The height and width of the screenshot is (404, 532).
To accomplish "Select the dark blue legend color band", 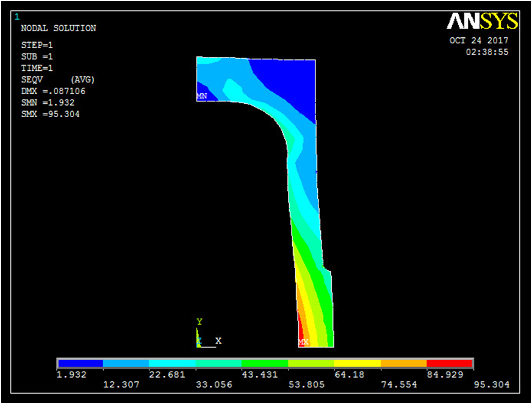I will [x=80, y=363].
